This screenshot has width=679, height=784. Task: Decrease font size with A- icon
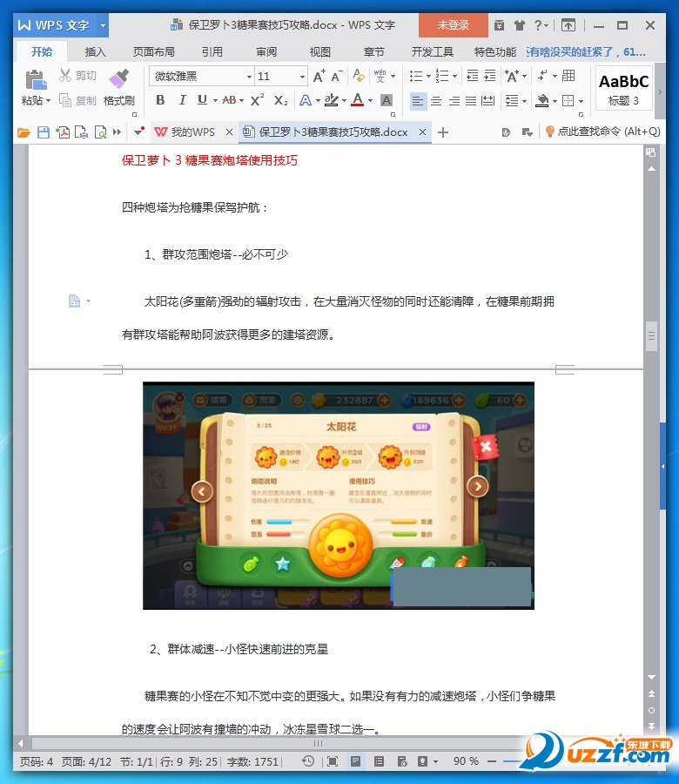tap(336, 76)
